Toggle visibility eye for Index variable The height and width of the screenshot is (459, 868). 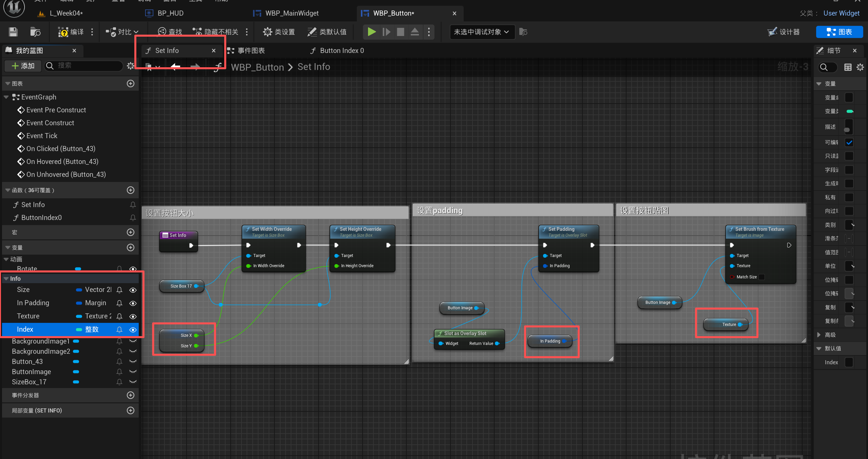tap(133, 330)
